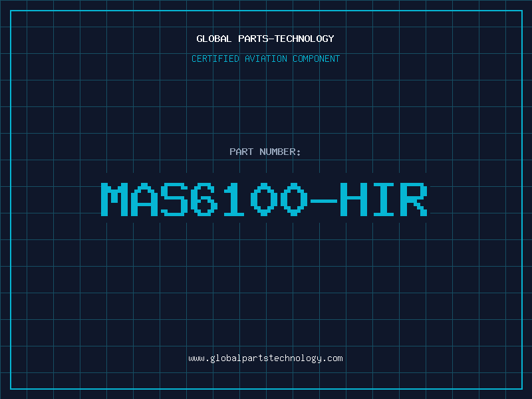The width and height of the screenshot is (532, 399).
Task: Click the GLOBAL PARTS-TECHNOLOGY heading
Action: 265,39
